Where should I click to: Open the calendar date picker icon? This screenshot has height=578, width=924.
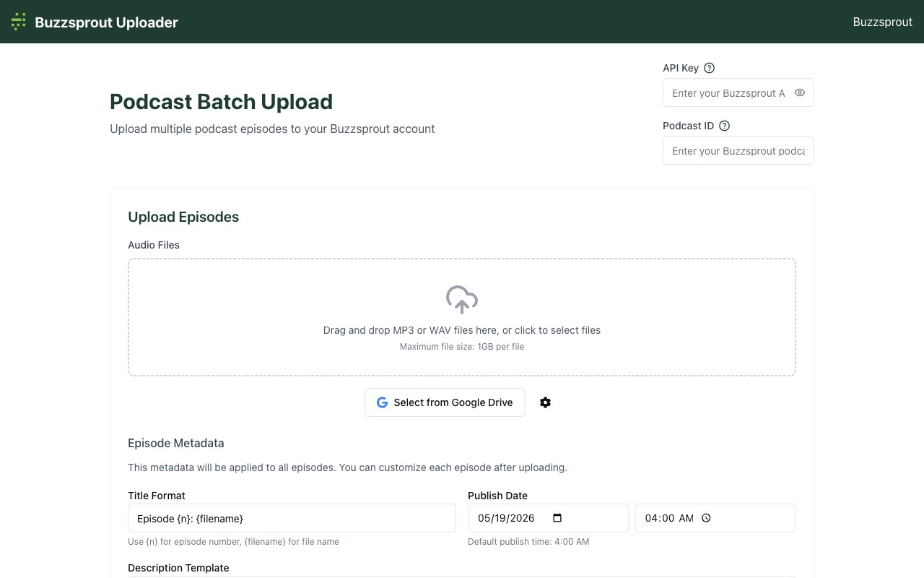(x=557, y=518)
